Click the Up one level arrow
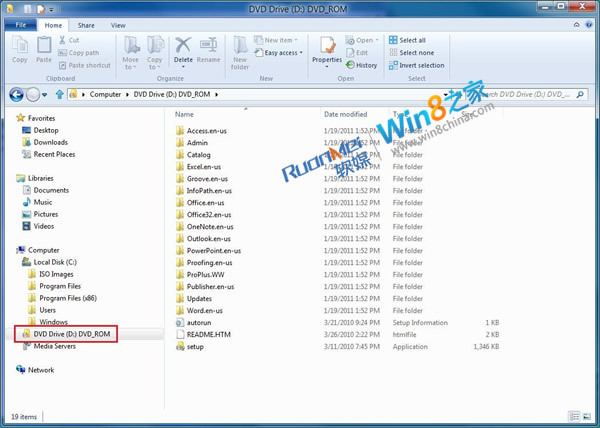600x428 pixels. 59,94
